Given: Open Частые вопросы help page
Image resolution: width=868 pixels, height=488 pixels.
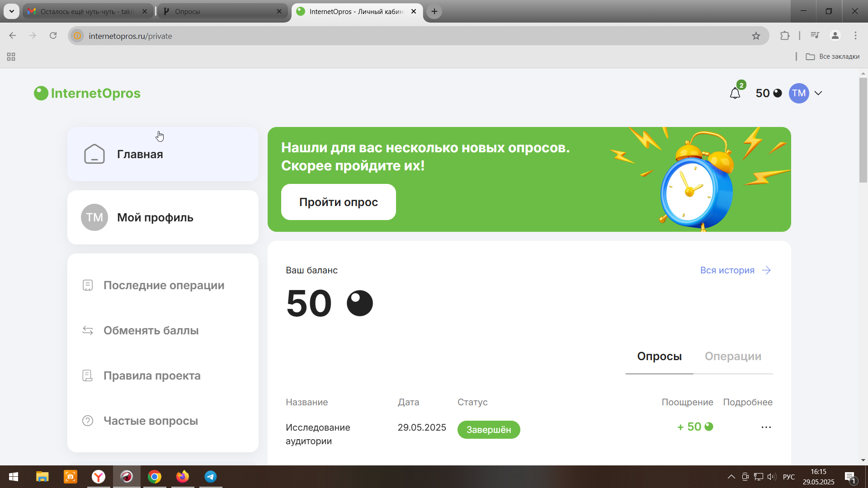Looking at the screenshot, I should [x=150, y=421].
